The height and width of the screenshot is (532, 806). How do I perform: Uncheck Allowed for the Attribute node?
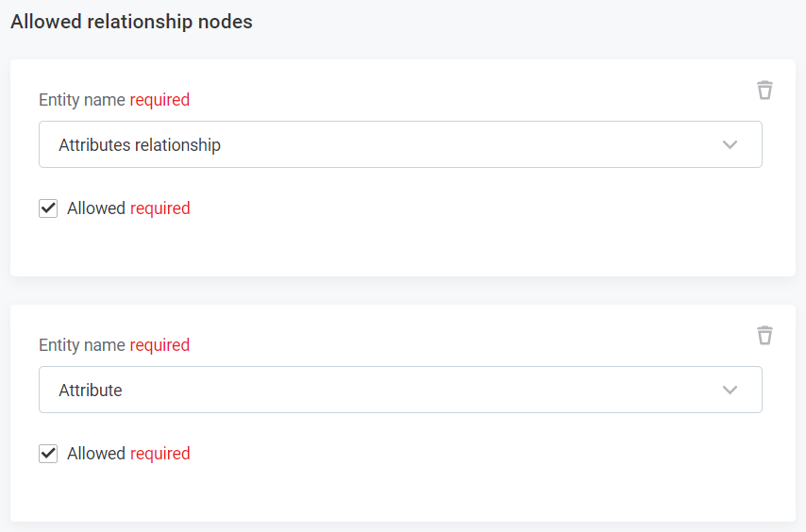[x=48, y=454]
